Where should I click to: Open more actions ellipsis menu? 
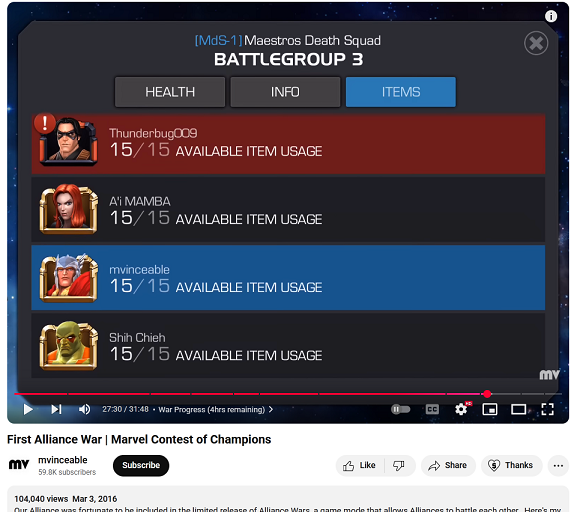558,465
